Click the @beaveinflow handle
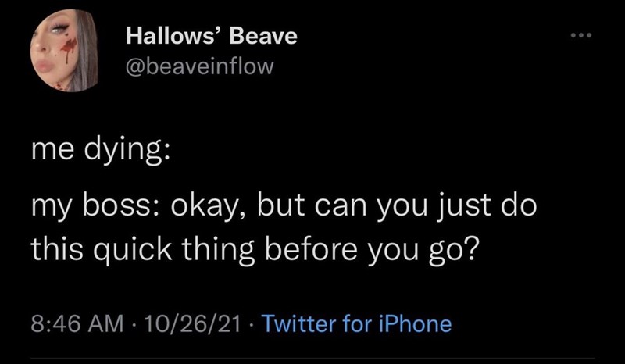625x364 pixels. 199,66
